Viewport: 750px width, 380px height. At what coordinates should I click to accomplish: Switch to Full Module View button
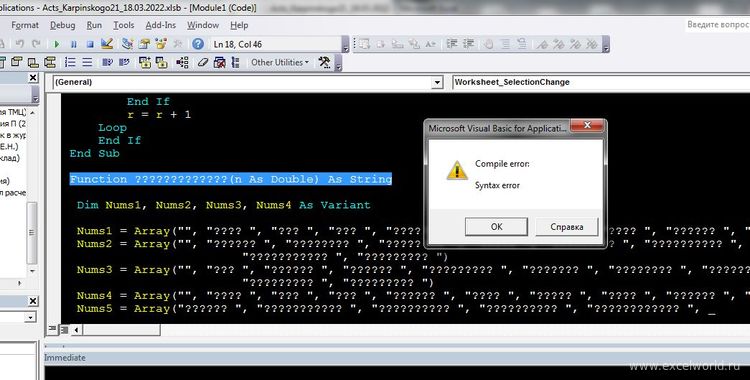[x=63, y=329]
